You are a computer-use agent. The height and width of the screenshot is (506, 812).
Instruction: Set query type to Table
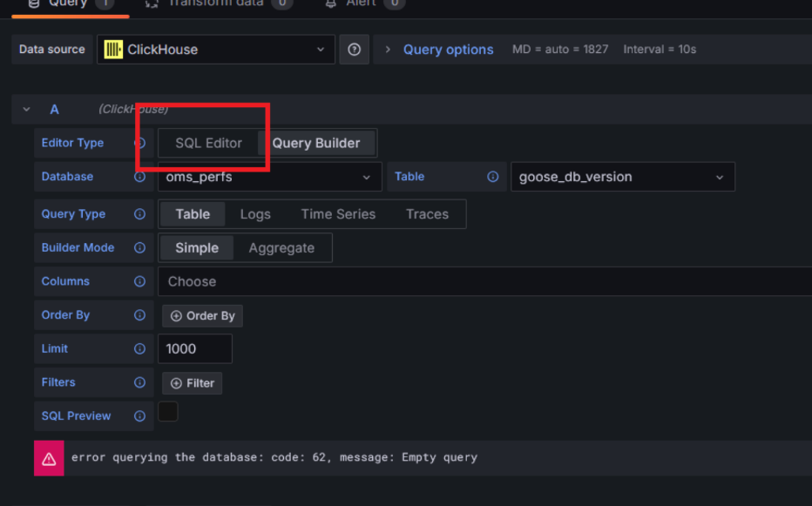[x=193, y=214]
